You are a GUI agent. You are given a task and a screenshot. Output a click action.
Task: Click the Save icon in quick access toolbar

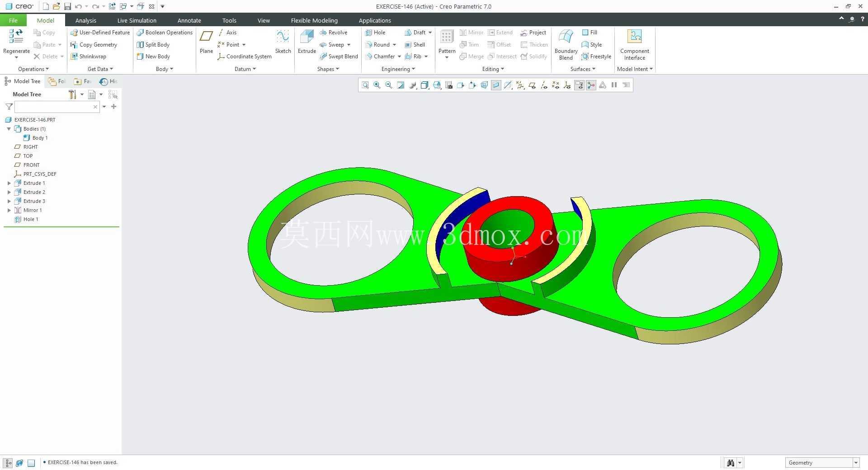pyautogui.click(x=67, y=6)
